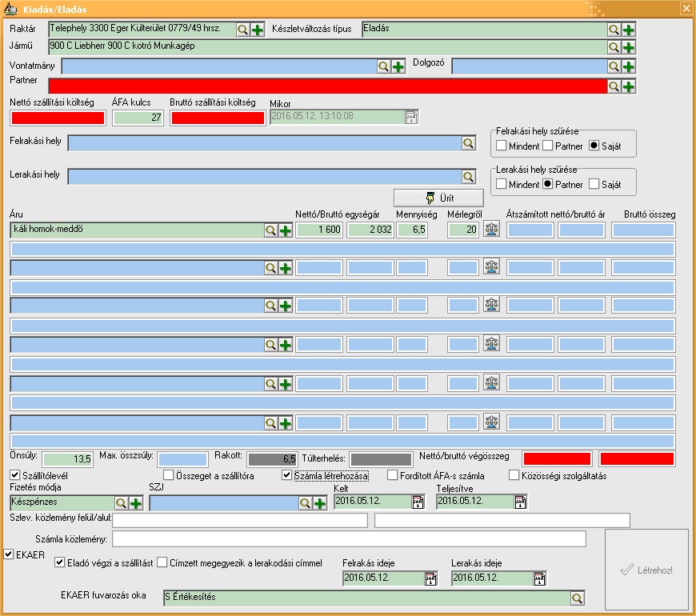696x616 pixels.
Task: Click the Létrehoz! create button
Action: (646, 570)
